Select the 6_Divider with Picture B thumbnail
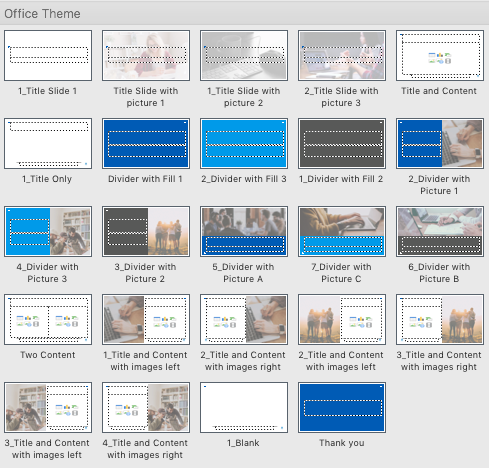Image resolution: width=489 pixels, height=468 pixels. coord(440,231)
